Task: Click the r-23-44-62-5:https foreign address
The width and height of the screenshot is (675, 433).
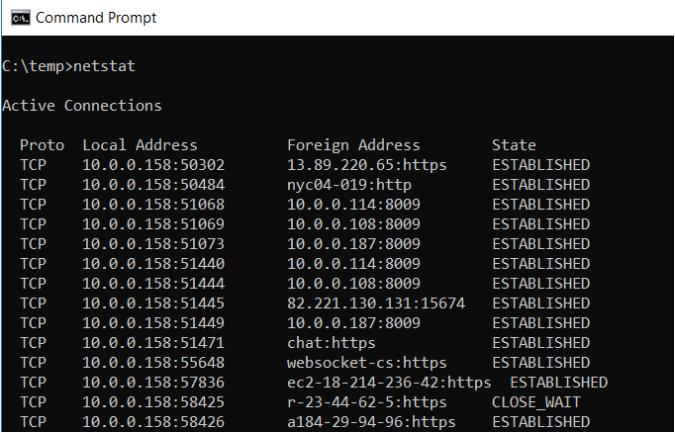Action: (367, 402)
